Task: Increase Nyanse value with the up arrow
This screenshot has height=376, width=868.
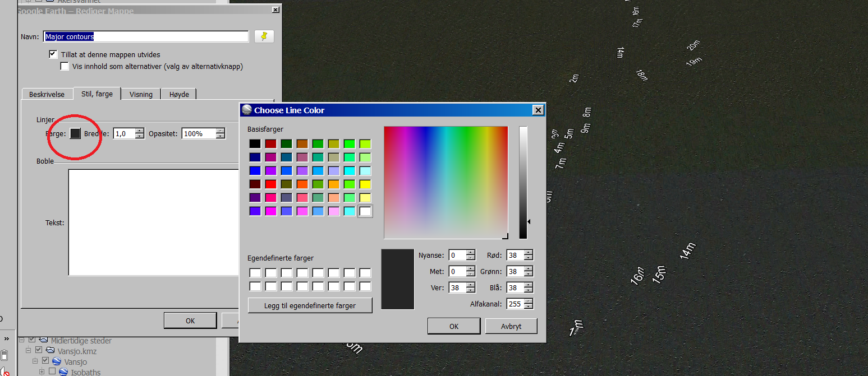Action: coord(471,252)
